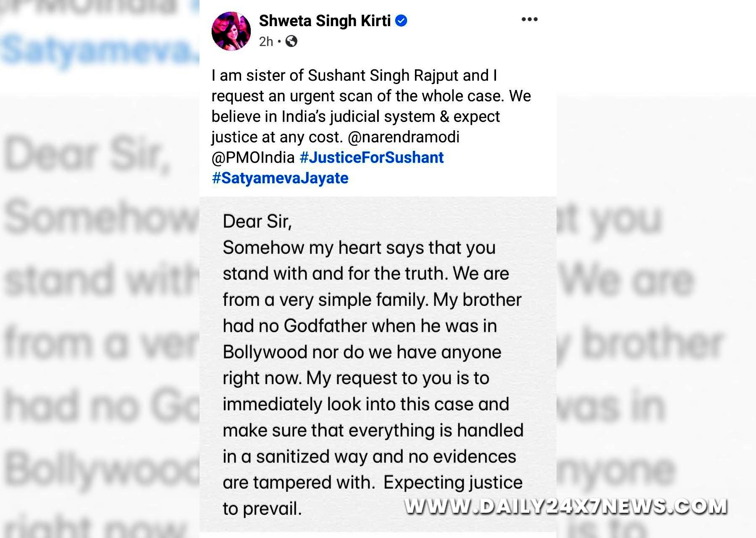Viewport: 756px width, 538px height.
Task: Click the www.daily24x7news.com watermark
Action: click(566, 506)
